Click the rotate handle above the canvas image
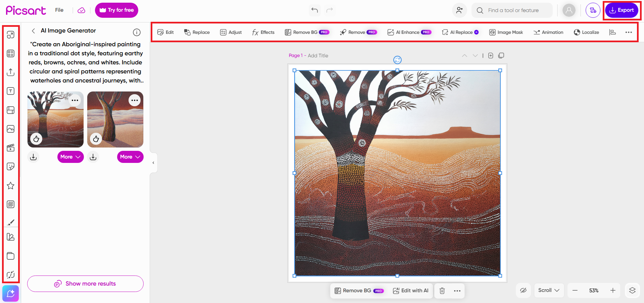Viewport: 644px width, 303px height. point(397,60)
